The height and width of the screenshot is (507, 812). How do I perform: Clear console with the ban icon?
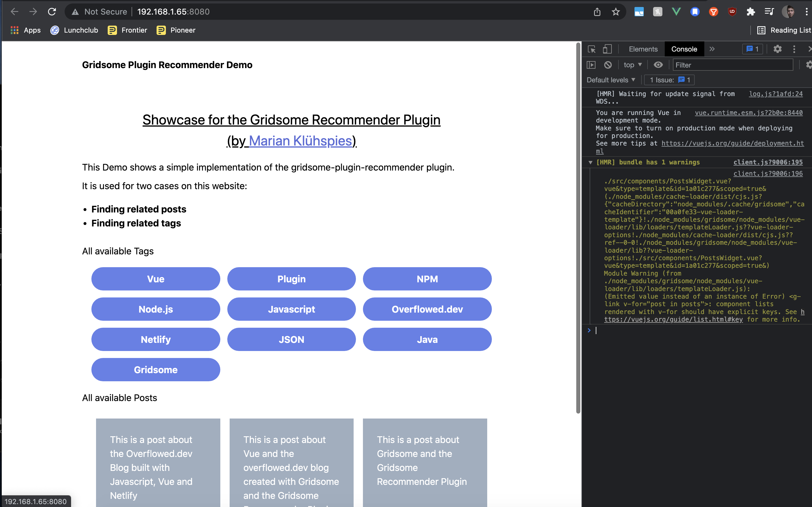pos(608,65)
